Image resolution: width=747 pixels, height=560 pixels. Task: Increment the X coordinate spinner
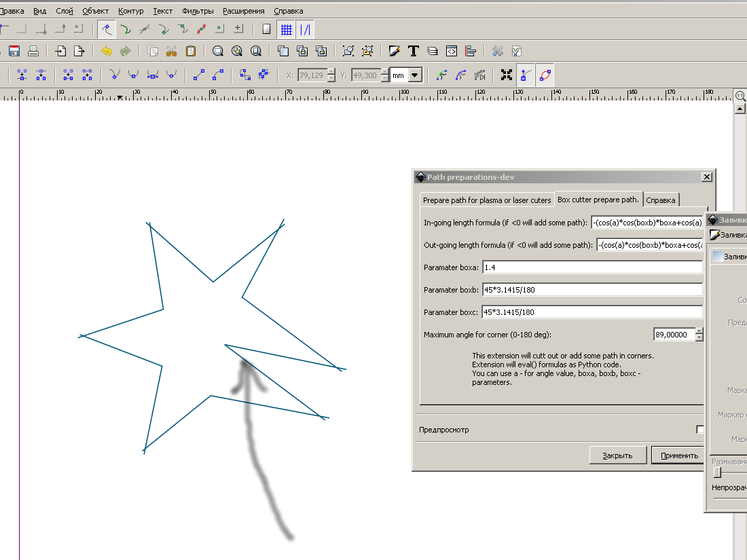click(331, 72)
